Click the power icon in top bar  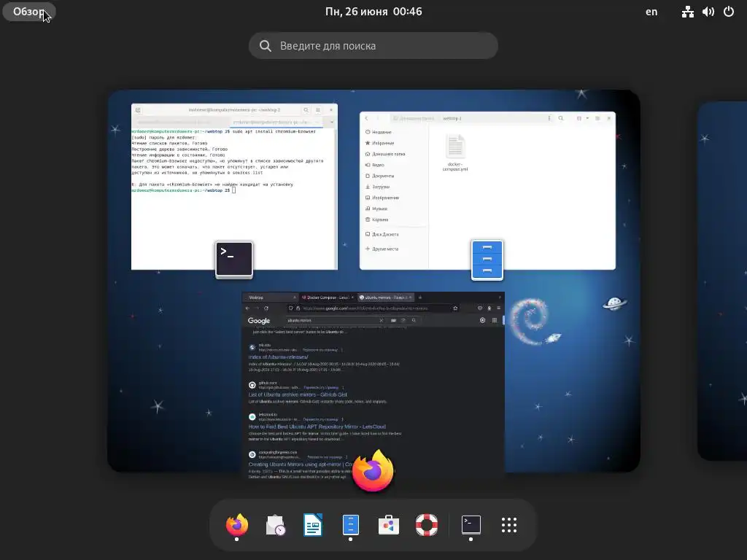pyautogui.click(x=729, y=12)
